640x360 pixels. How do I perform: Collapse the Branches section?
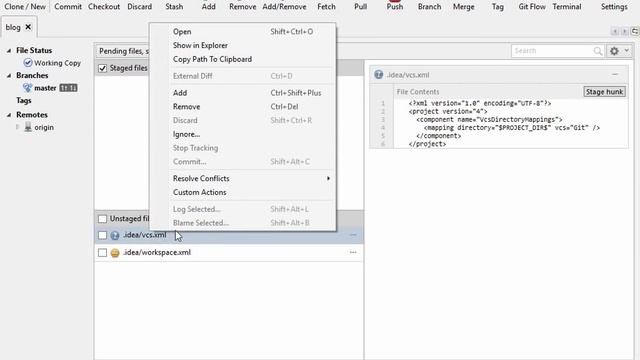[x=9, y=76]
